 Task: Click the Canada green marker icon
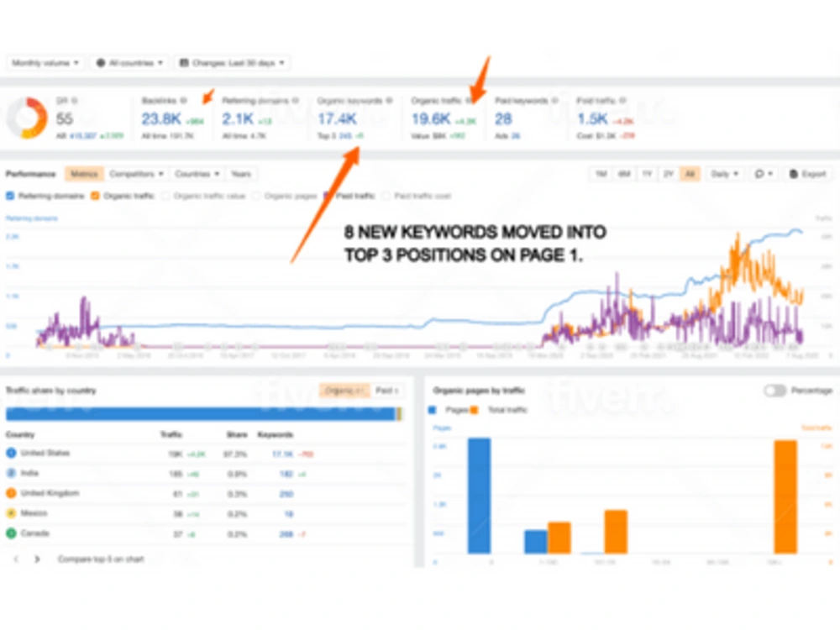[x=11, y=533]
